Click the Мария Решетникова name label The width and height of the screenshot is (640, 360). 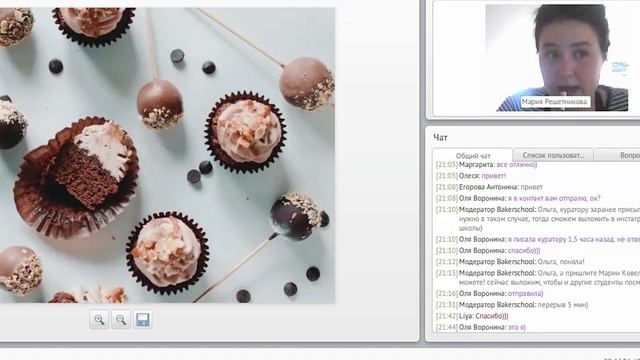click(x=555, y=102)
